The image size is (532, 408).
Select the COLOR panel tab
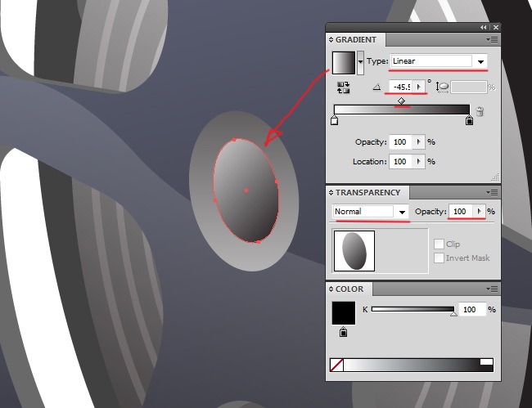349,289
